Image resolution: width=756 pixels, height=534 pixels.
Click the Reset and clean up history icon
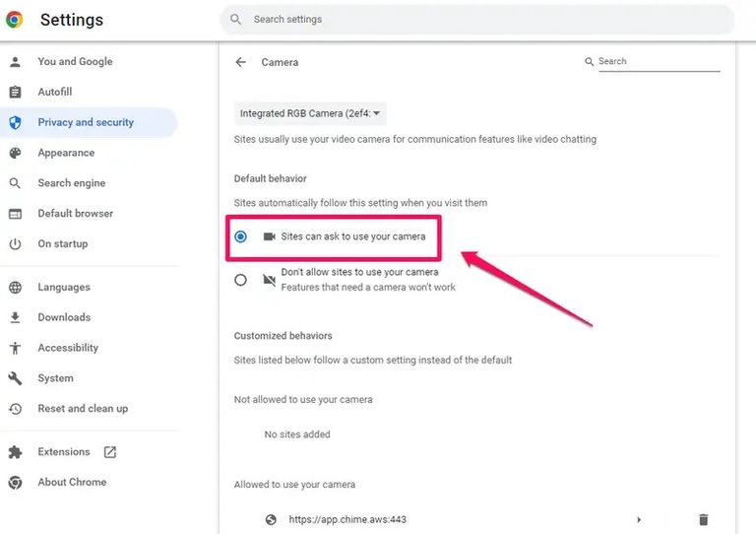tap(16, 409)
